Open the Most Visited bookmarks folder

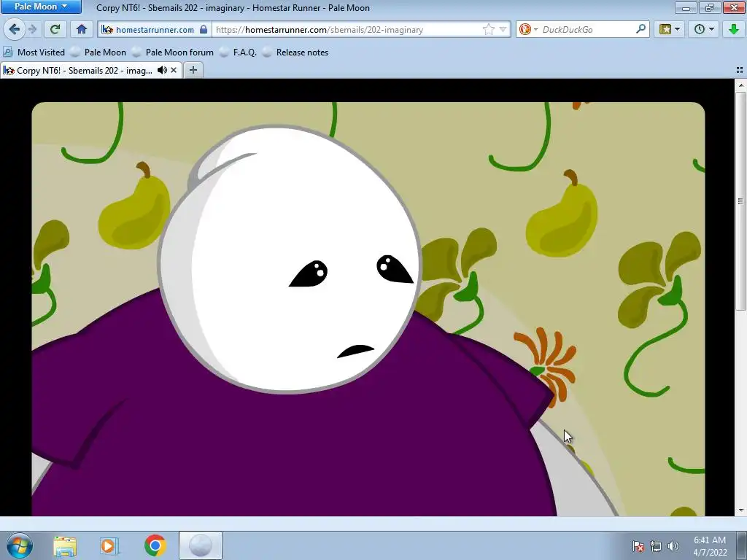(34, 52)
